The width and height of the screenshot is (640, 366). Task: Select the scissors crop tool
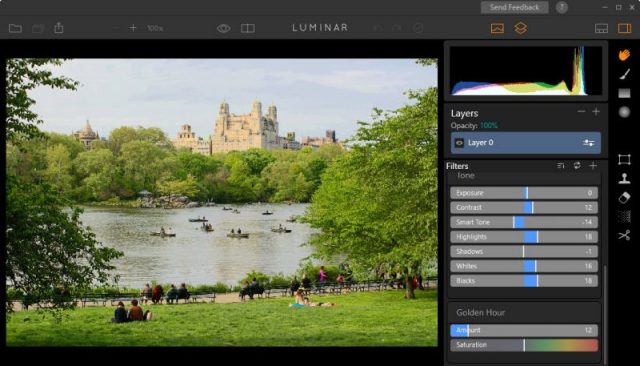click(624, 235)
